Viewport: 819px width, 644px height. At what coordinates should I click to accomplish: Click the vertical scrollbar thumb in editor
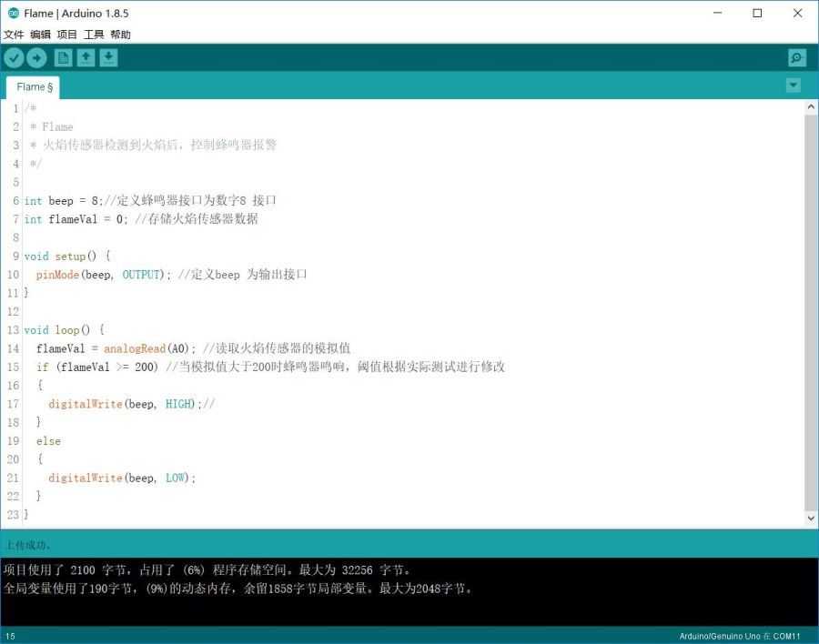[811, 312]
